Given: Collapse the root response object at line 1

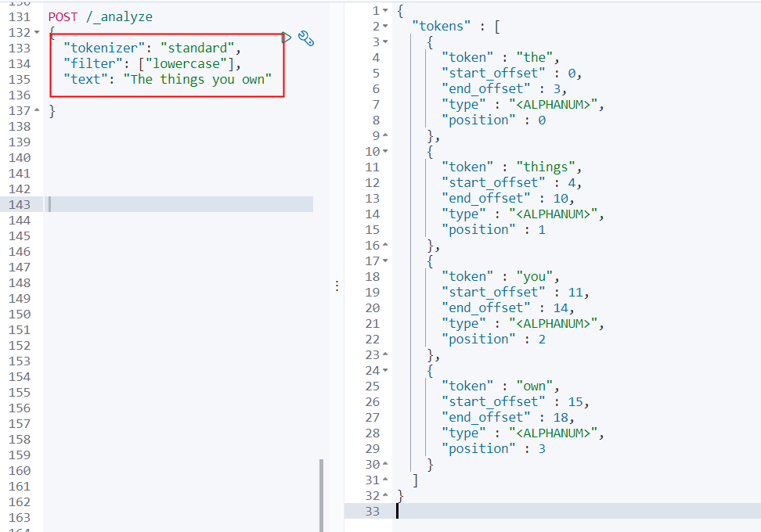Looking at the screenshot, I should click(x=385, y=11).
